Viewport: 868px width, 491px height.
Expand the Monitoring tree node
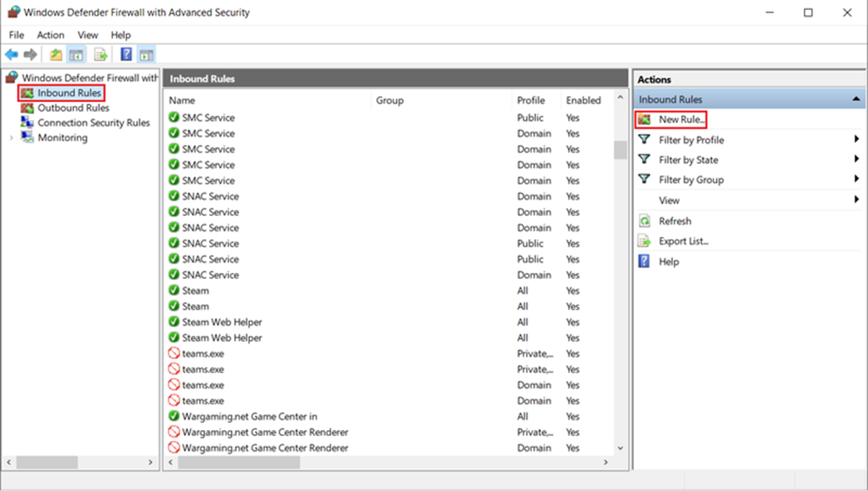(11, 138)
